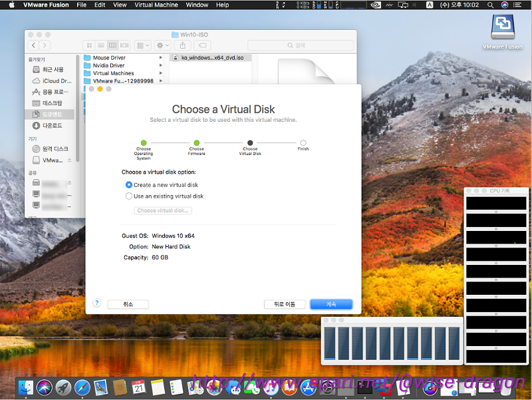532x400 pixels.
Task: Open the File menu
Action: [81, 5]
